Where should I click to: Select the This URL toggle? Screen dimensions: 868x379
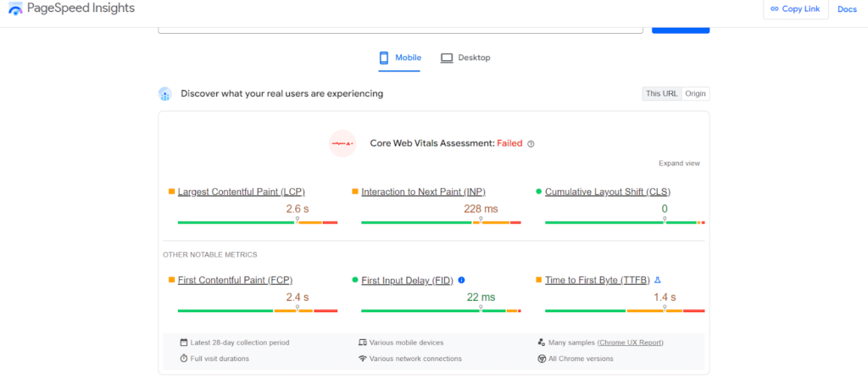point(661,93)
